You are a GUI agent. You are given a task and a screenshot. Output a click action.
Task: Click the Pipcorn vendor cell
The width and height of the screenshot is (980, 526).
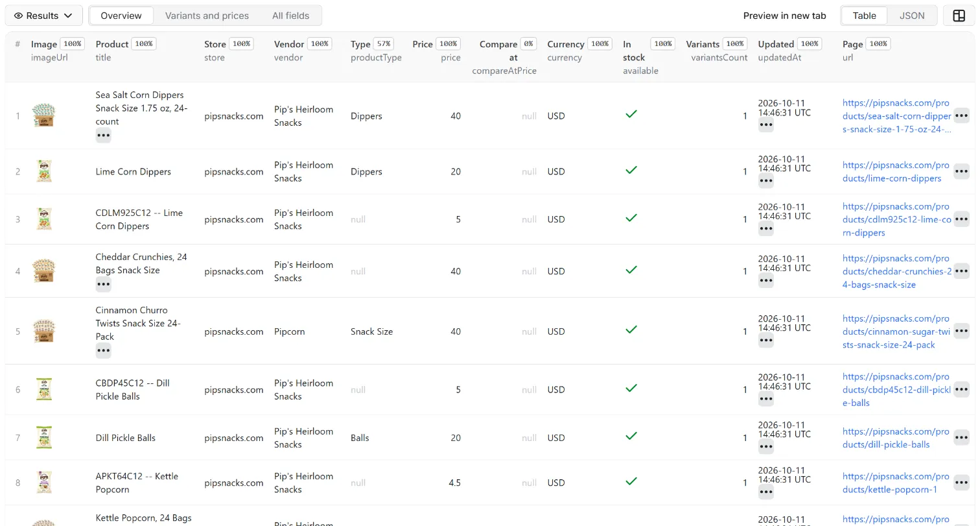[289, 331]
